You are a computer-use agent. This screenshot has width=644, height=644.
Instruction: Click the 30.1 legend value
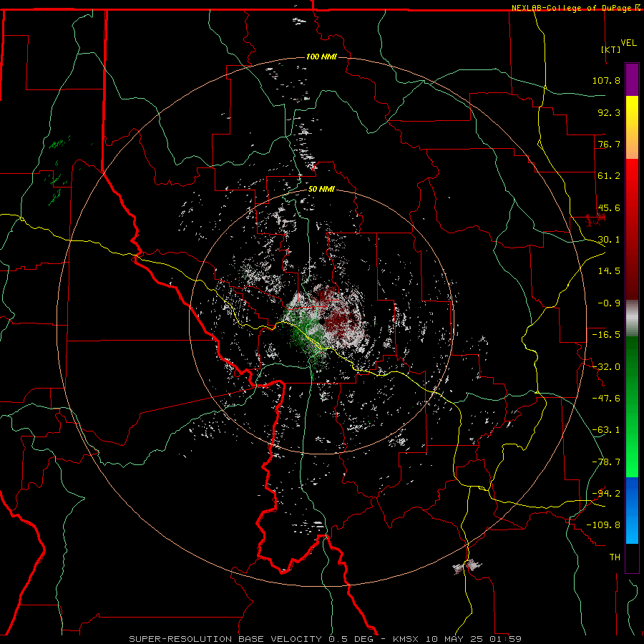(609, 240)
